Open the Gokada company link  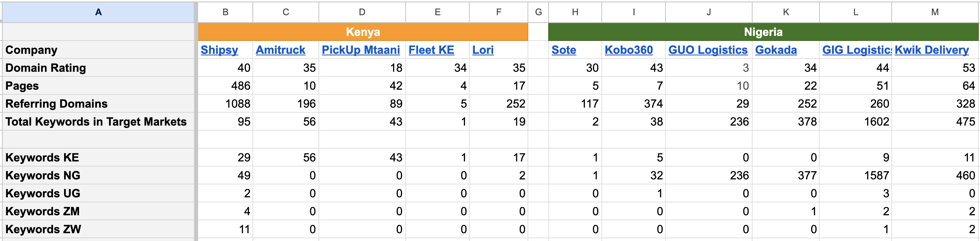pos(776,50)
